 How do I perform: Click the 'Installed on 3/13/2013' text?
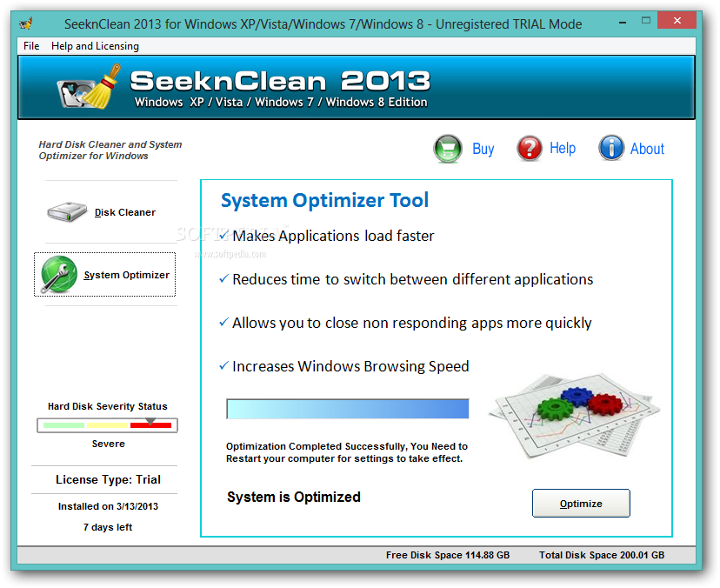click(x=108, y=506)
